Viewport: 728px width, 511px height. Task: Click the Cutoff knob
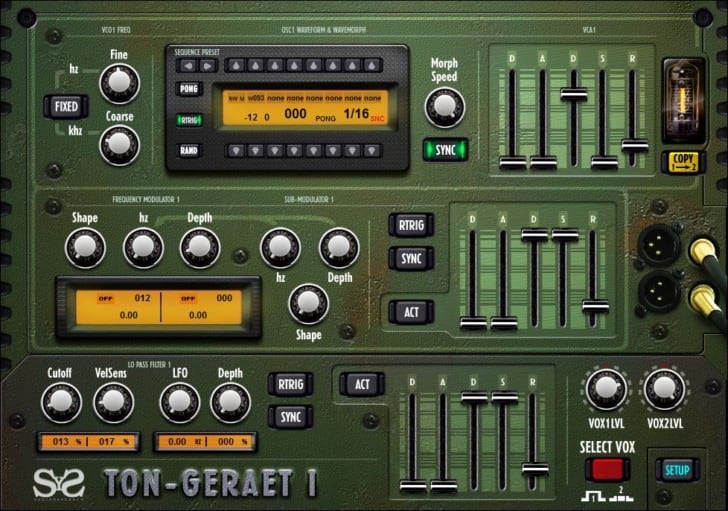(61, 402)
